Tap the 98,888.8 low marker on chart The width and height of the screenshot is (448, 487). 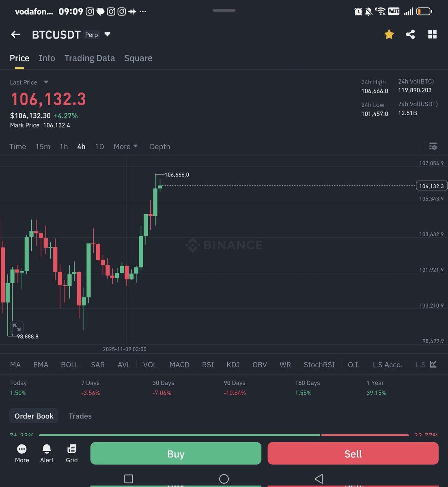28,336
